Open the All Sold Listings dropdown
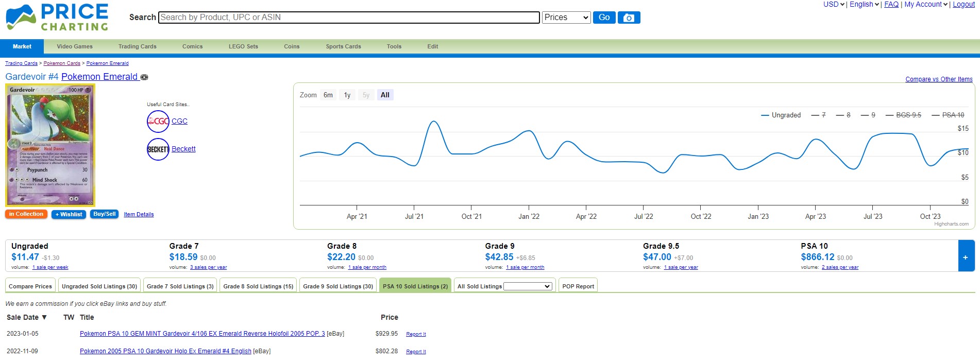The height and width of the screenshot is (362, 980). 528,286
